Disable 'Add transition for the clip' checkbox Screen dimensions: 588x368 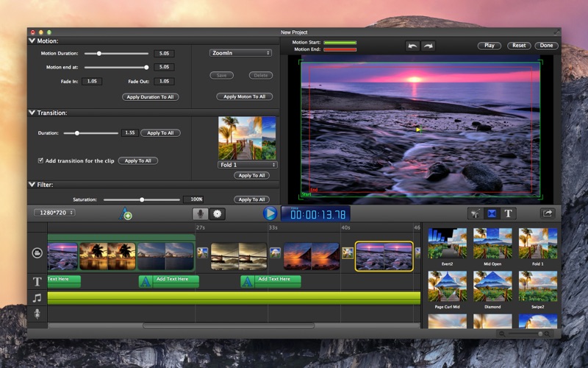click(40, 160)
